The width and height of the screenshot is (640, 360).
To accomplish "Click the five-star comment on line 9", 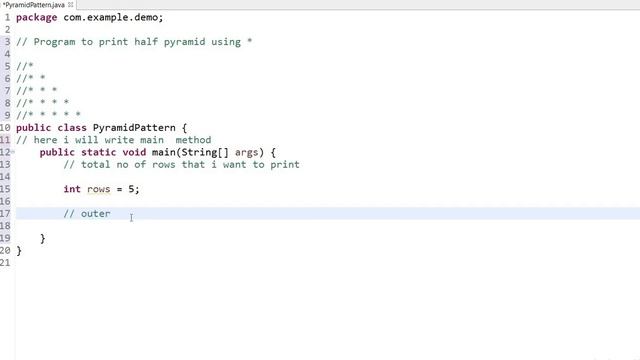I will point(49,115).
